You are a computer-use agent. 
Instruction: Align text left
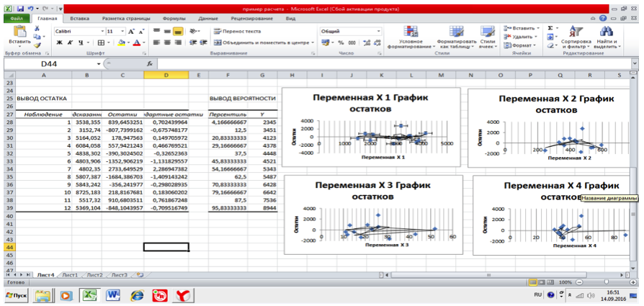(x=157, y=42)
